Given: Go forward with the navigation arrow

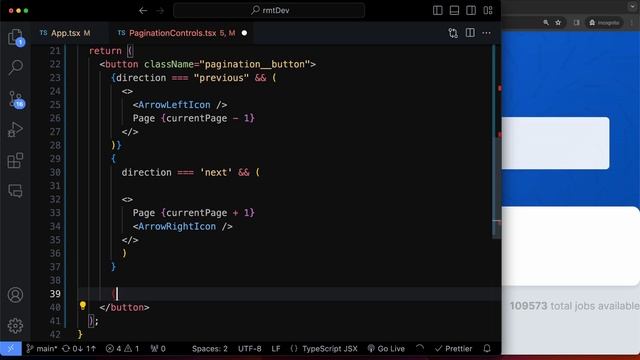Looking at the screenshot, I should 160,11.
